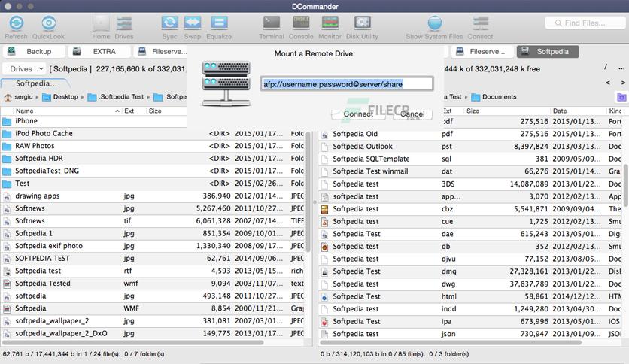Click left panel vertical scrollbar
Screen dimensions: 629x364
coord(308,192)
